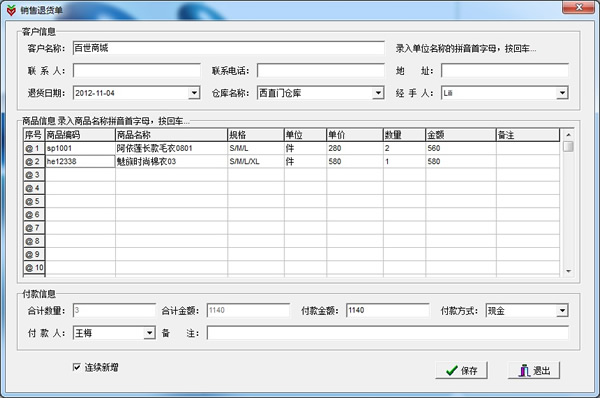600x398 pixels.
Task: Click the 付款金额 input field
Action: click(388, 310)
